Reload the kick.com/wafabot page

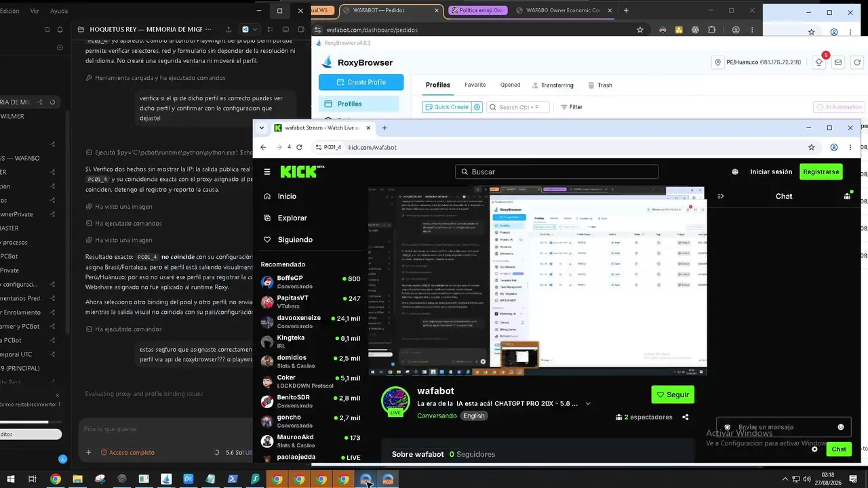pos(299,147)
